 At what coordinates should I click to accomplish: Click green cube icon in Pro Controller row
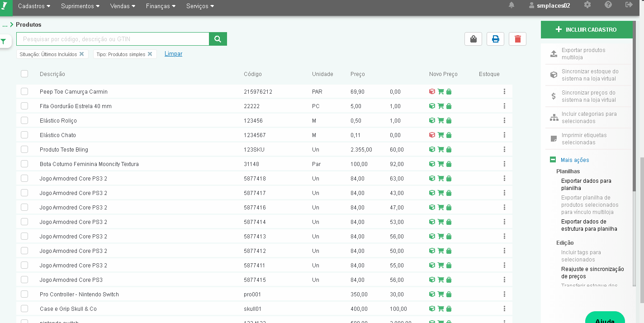432,294
